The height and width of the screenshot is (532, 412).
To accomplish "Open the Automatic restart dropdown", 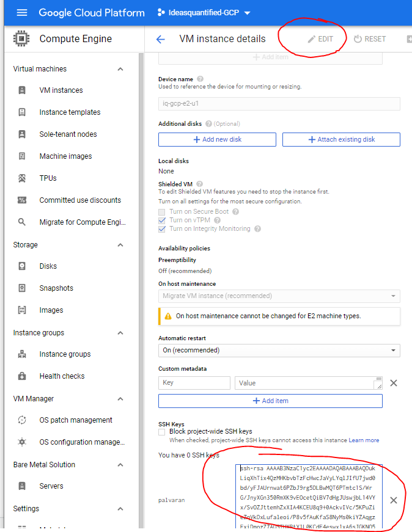I will point(279,350).
